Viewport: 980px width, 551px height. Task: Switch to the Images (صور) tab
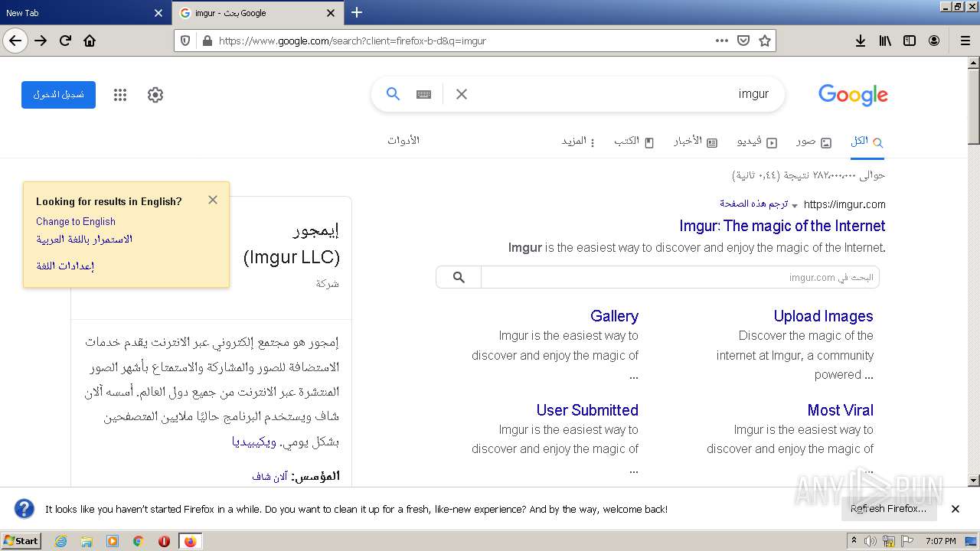click(x=813, y=142)
